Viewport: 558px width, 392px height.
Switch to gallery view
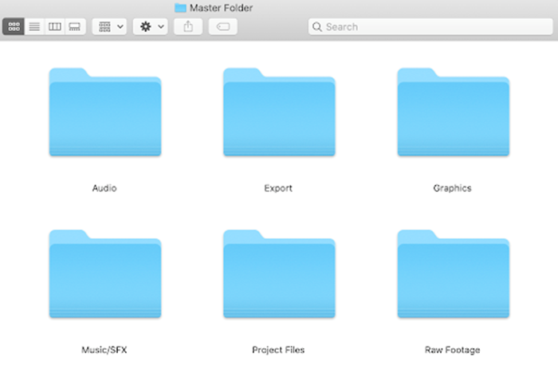[x=74, y=26]
